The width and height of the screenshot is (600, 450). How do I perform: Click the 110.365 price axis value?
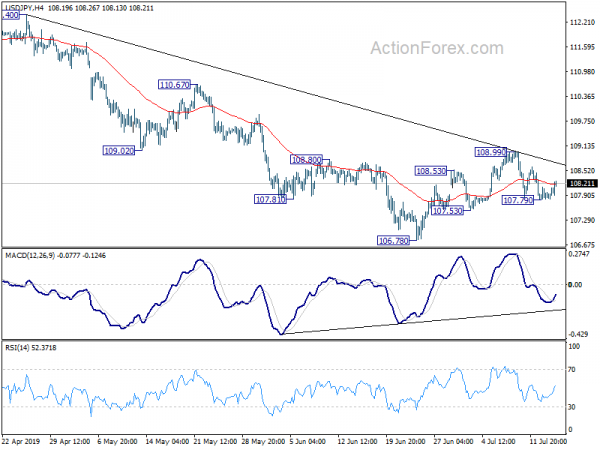click(x=582, y=96)
